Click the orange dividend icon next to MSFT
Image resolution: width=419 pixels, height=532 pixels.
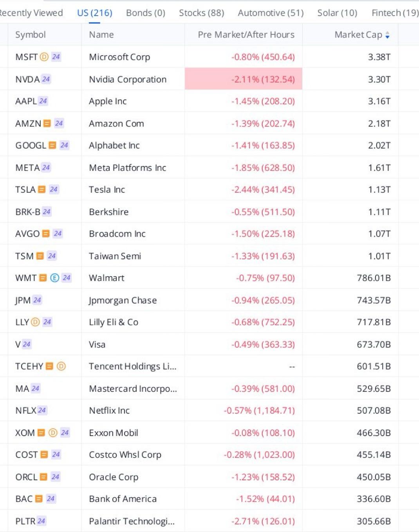pos(44,57)
